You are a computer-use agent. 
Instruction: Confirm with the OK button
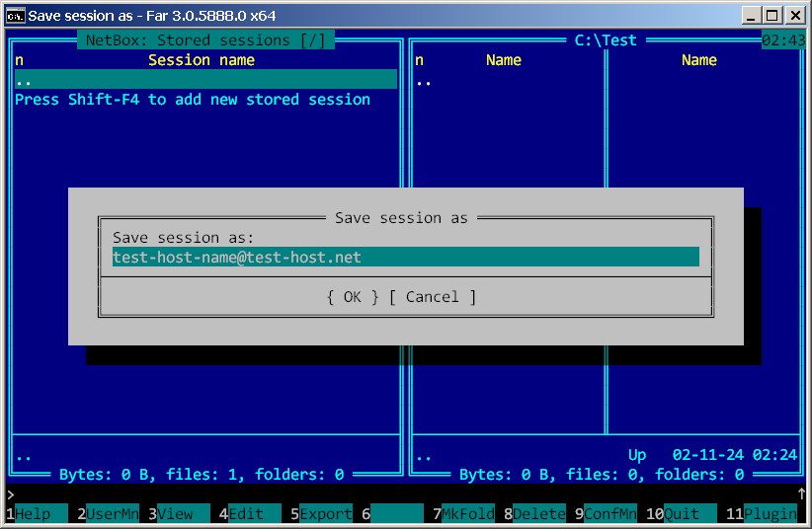[x=352, y=297]
